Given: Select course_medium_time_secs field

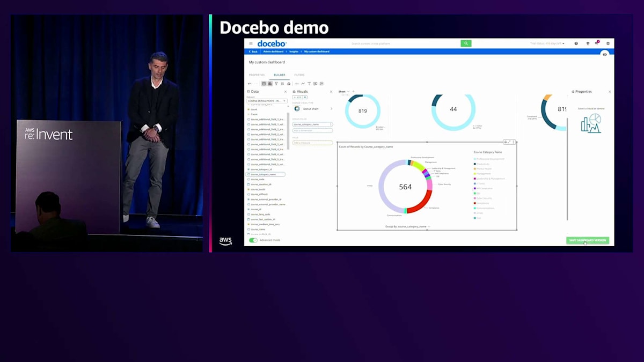Looking at the screenshot, I should click(x=266, y=224).
